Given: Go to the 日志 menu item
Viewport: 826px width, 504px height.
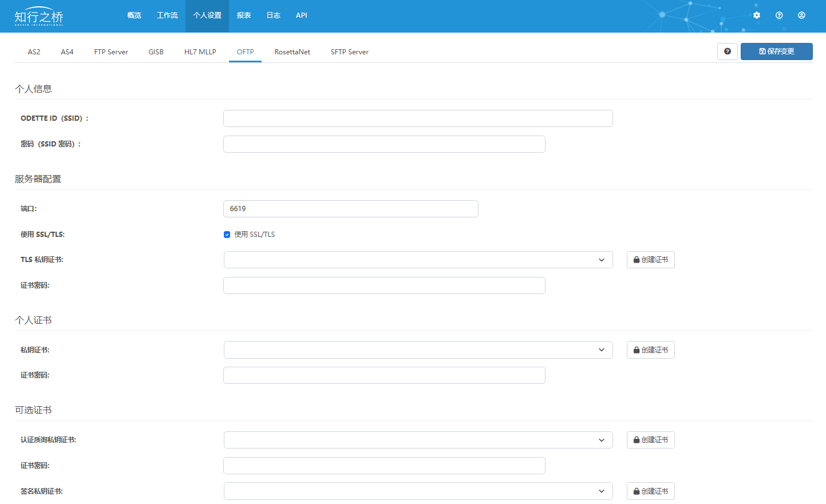Looking at the screenshot, I should pyautogui.click(x=273, y=15).
